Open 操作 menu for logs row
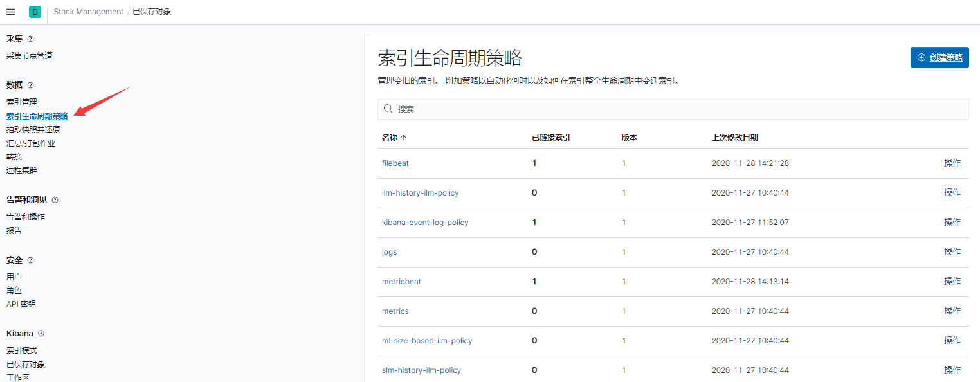980x382 pixels. [x=952, y=252]
